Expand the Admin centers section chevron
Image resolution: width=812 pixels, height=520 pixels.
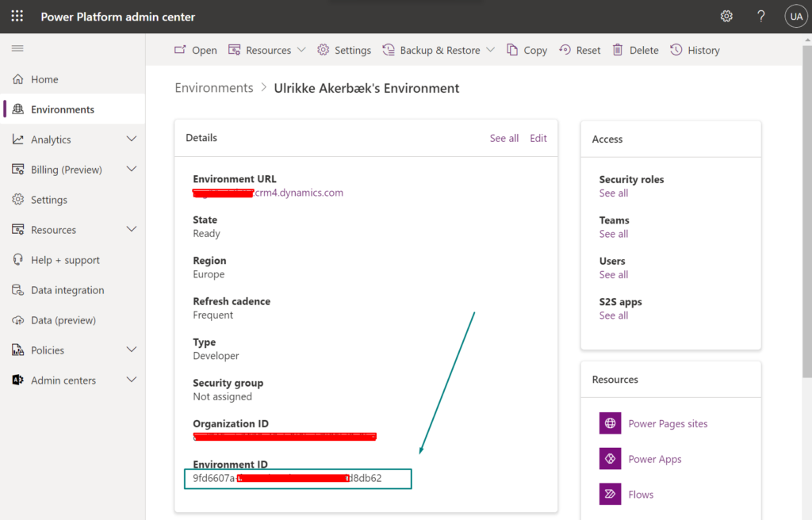[132, 380]
